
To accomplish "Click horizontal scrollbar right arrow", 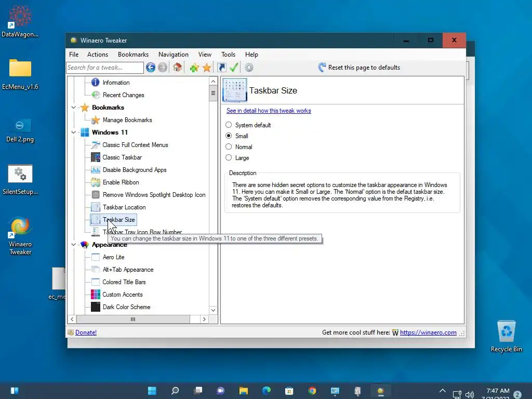I will pyautogui.click(x=204, y=320).
